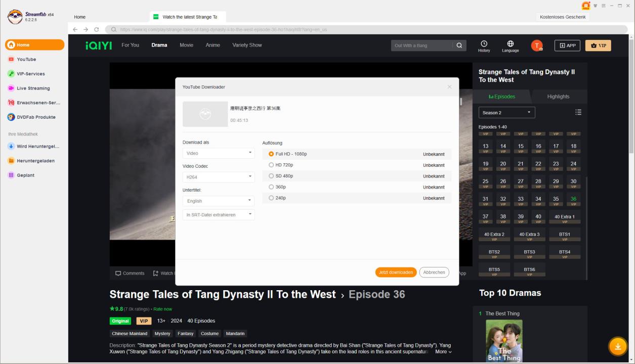Select the 40 Extra 2 entry
The image size is (635, 364).
(x=494, y=236)
